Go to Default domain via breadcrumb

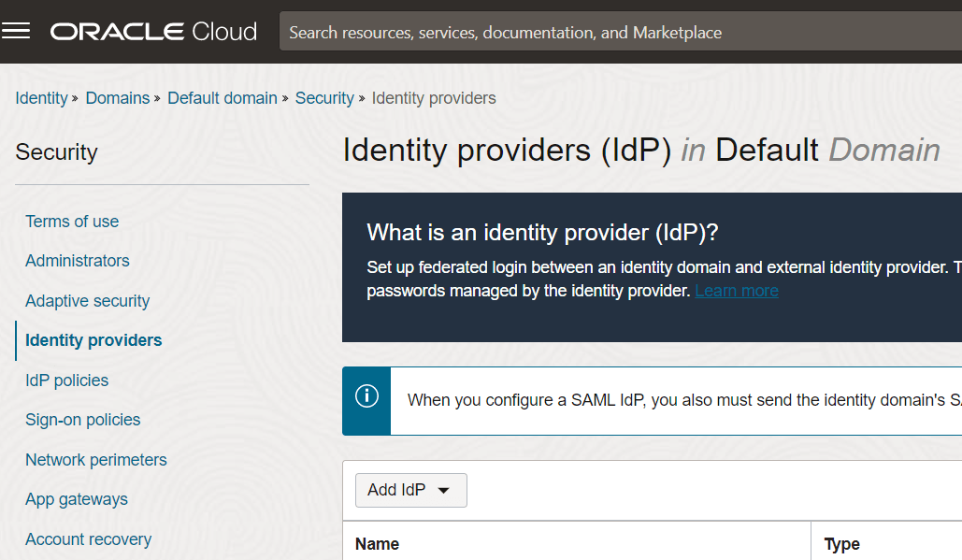coord(223,97)
